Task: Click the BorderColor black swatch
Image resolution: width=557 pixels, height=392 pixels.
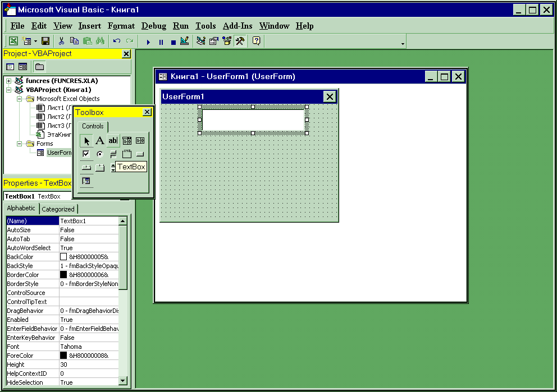Action: click(x=63, y=275)
